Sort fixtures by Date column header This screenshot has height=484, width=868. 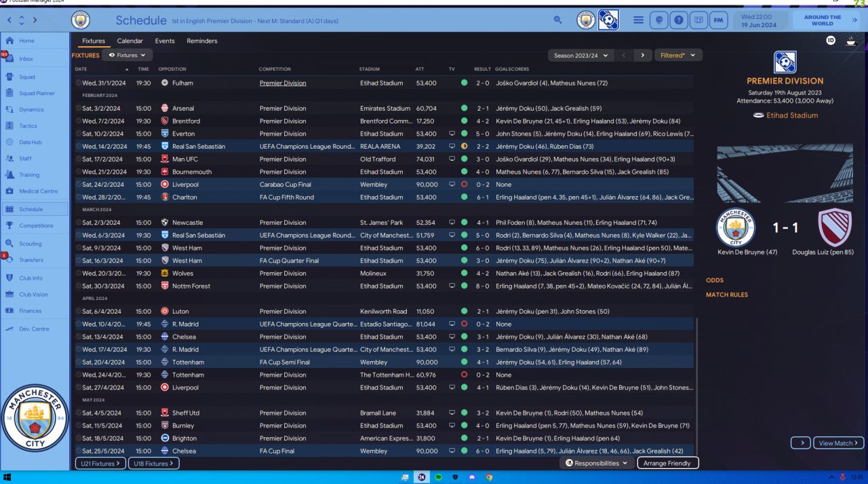click(81, 69)
